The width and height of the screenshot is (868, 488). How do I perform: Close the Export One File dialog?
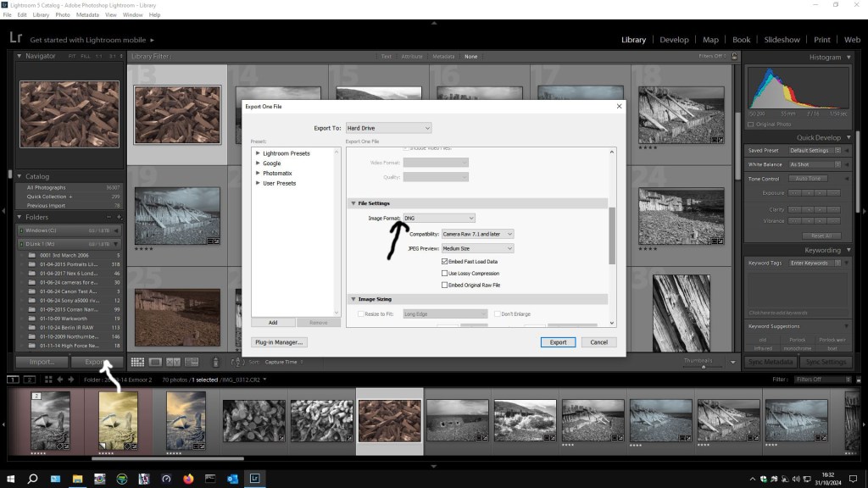tap(619, 106)
